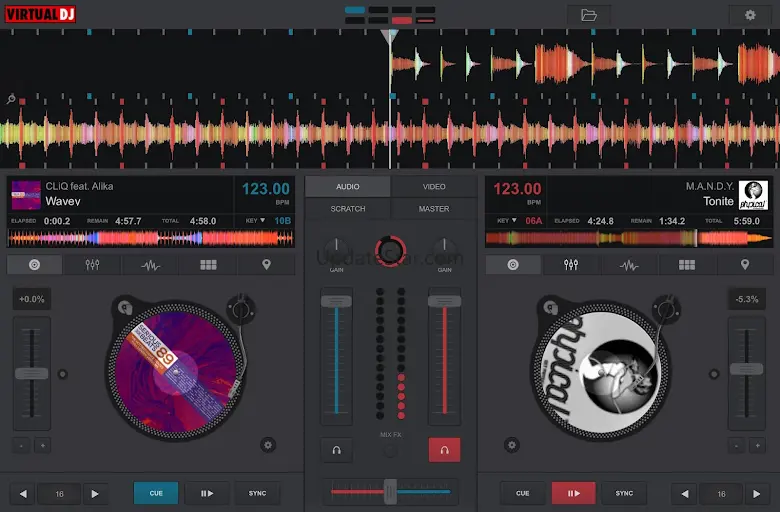Increase right deck loop length arrow

(x=757, y=494)
